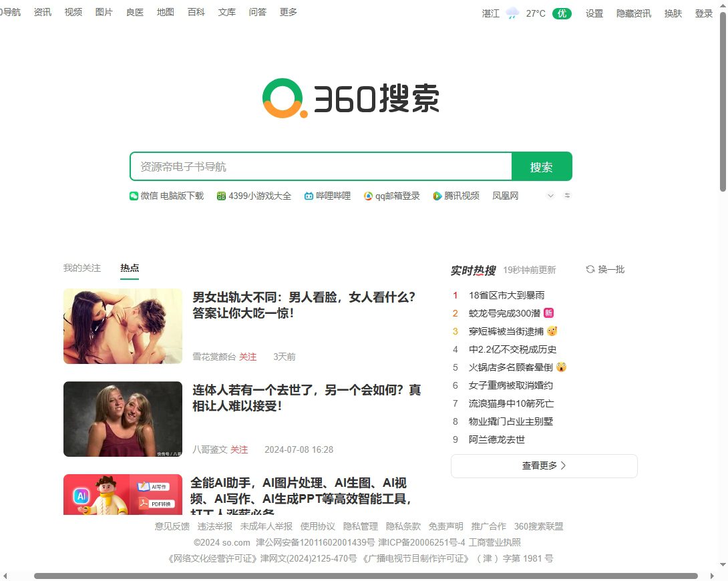Open the 未成年人举报 footer link
The image size is (728, 581).
click(266, 526)
